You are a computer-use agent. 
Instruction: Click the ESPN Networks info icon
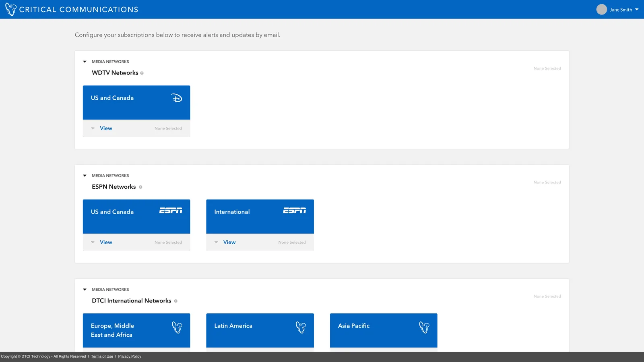pyautogui.click(x=140, y=187)
